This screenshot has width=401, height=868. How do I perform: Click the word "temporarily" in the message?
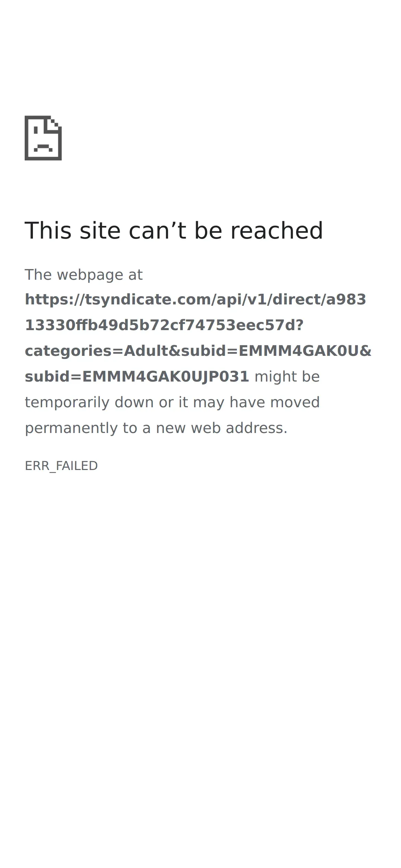point(67,402)
